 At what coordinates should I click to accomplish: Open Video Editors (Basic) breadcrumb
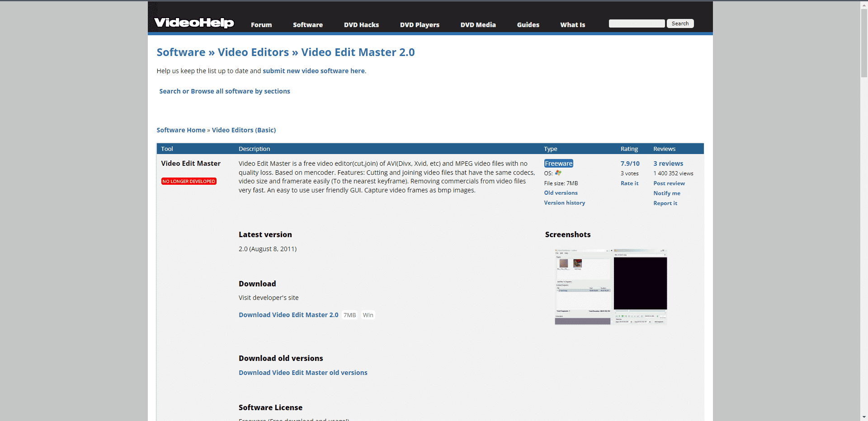(244, 130)
